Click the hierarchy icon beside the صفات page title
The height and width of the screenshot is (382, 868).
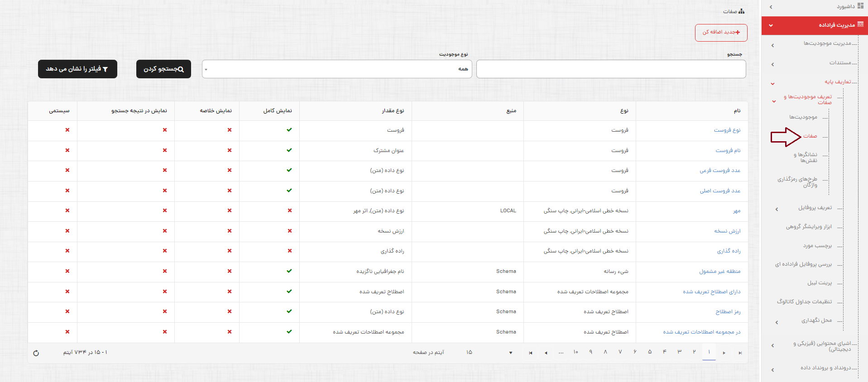click(741, 11)
